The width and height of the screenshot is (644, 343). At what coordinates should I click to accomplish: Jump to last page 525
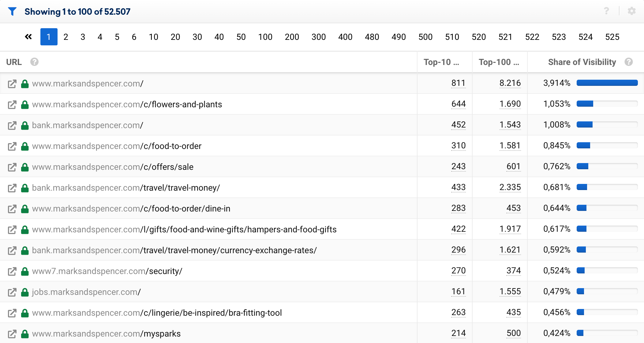612,37
